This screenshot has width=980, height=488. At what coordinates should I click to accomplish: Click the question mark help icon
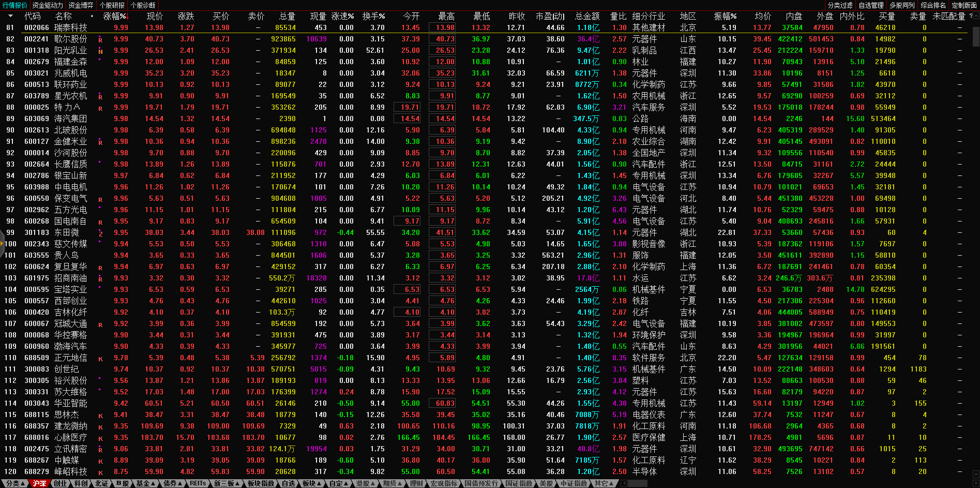(971, 16)
